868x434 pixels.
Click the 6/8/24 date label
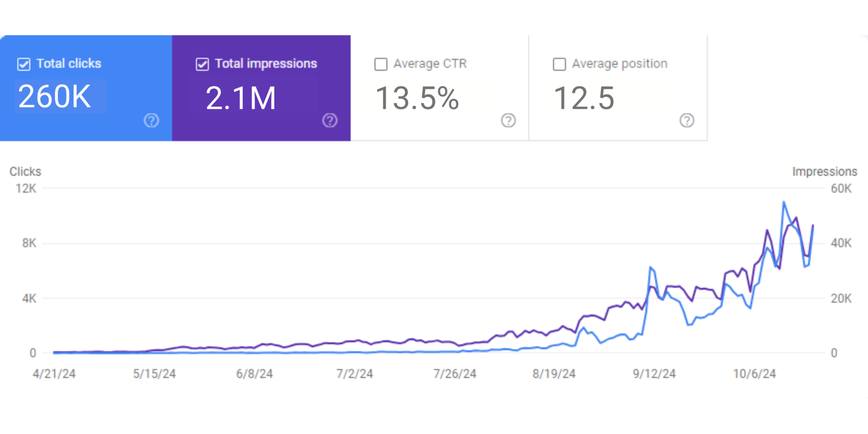click(x=254, y=374)
